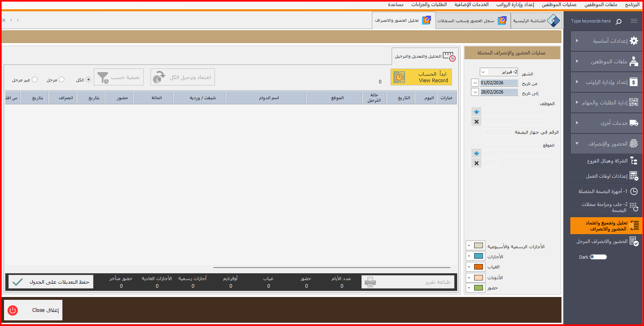Clear employee field with the X icon
The image size is (644, 326).
[477, 122]
